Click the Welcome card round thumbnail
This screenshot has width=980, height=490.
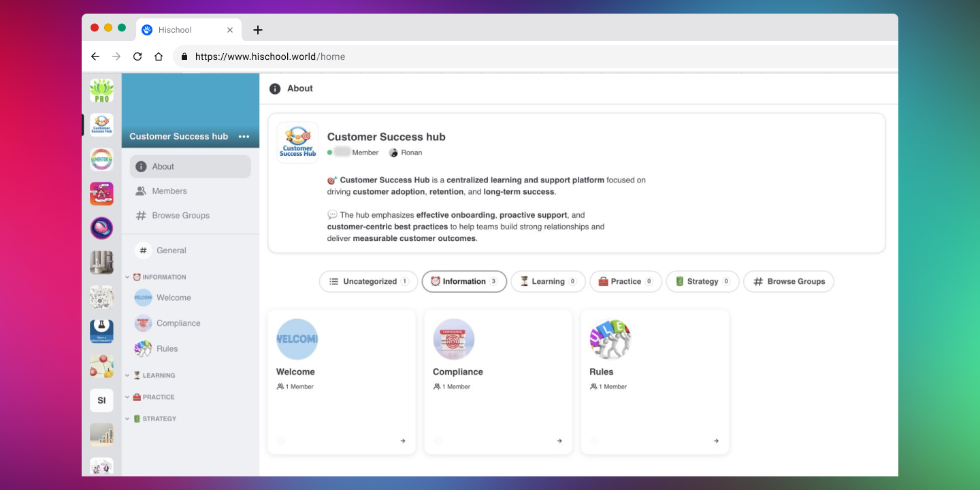[297, 339]
